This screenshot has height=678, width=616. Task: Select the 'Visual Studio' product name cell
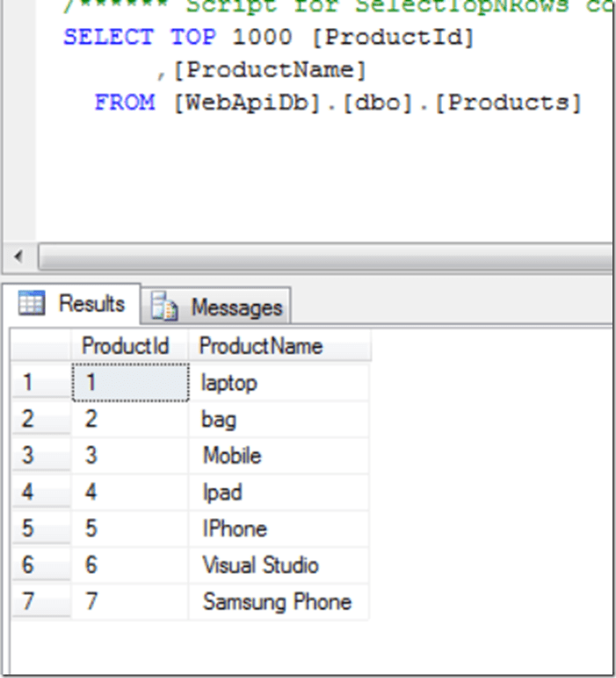pos(260,565)
